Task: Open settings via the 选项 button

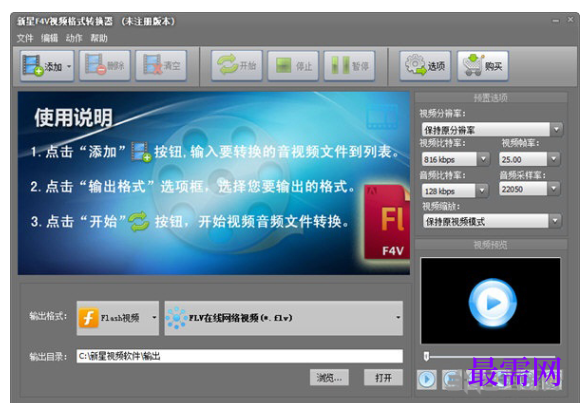Action: 425,66
